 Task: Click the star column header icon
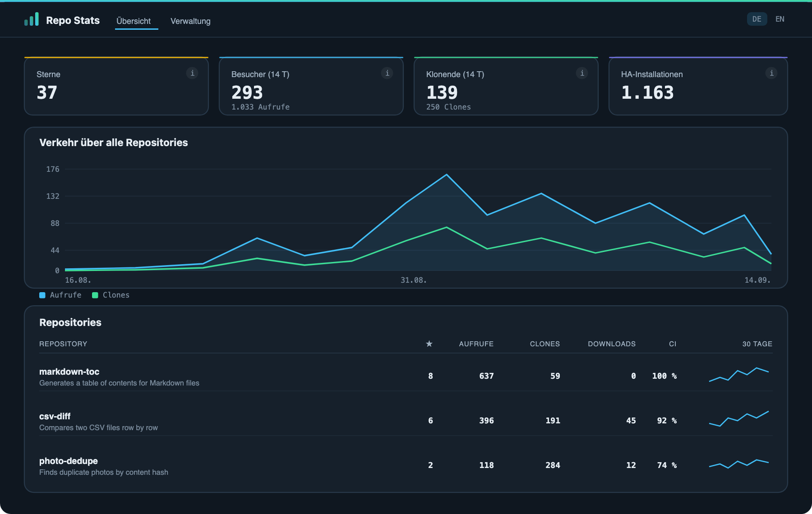(429, 344)
